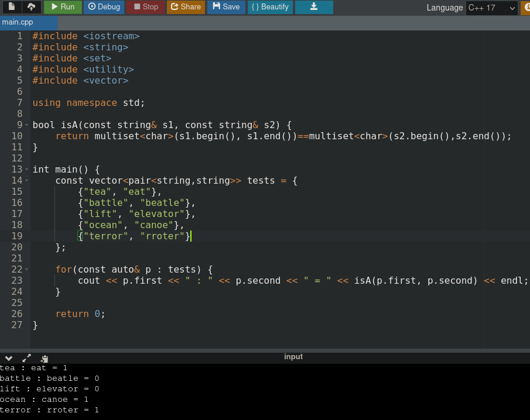Image resolution: width=530 pixels, height=420 pixels.
Task: Click the "terror : rroter = 1" output line
Action: pyautogui.click(x=49, y=410)
